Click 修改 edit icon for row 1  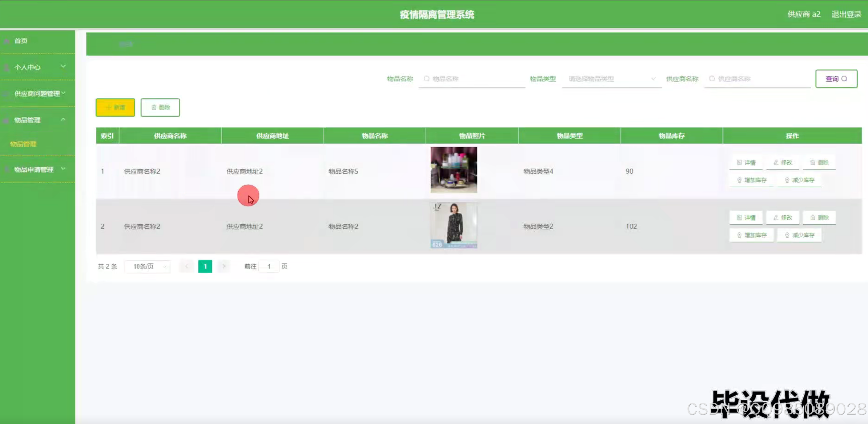782,163
